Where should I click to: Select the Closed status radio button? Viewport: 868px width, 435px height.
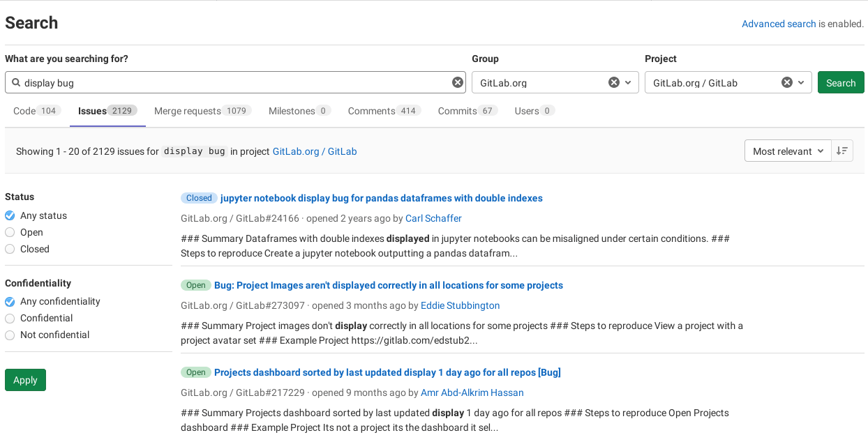pyautogui.click(x=10, y=249)
